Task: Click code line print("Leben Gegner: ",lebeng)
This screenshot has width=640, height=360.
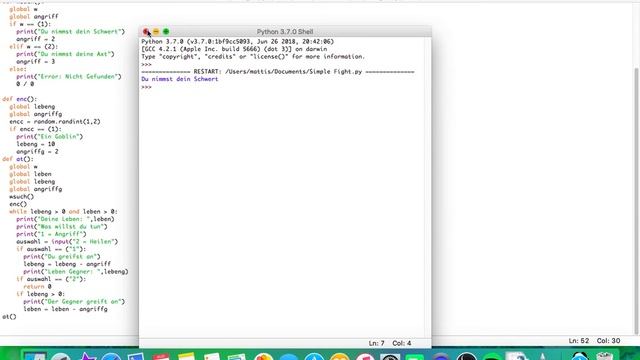Action: click(76, 271)
